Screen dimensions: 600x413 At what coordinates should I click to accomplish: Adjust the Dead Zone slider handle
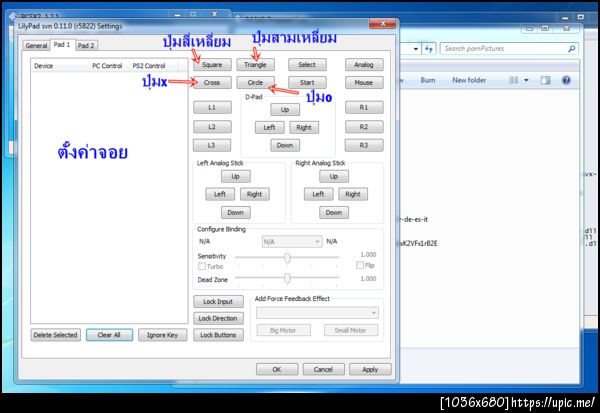[287, 278]
